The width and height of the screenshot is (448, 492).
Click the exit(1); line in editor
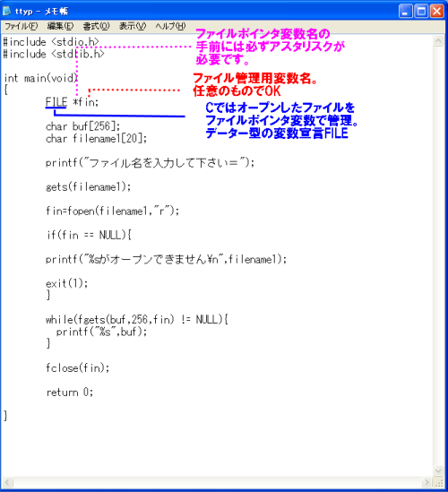coord(67,283)
